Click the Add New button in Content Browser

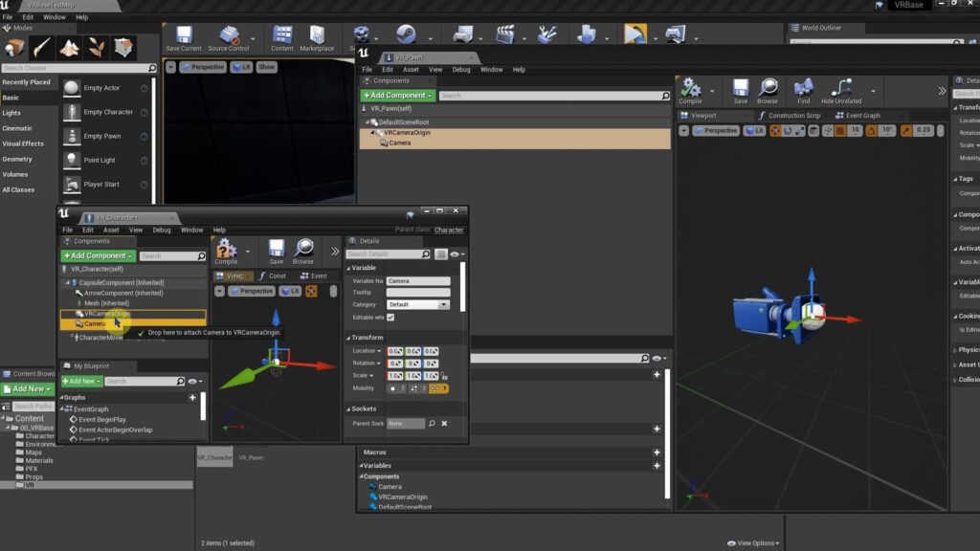click(27, 388)
